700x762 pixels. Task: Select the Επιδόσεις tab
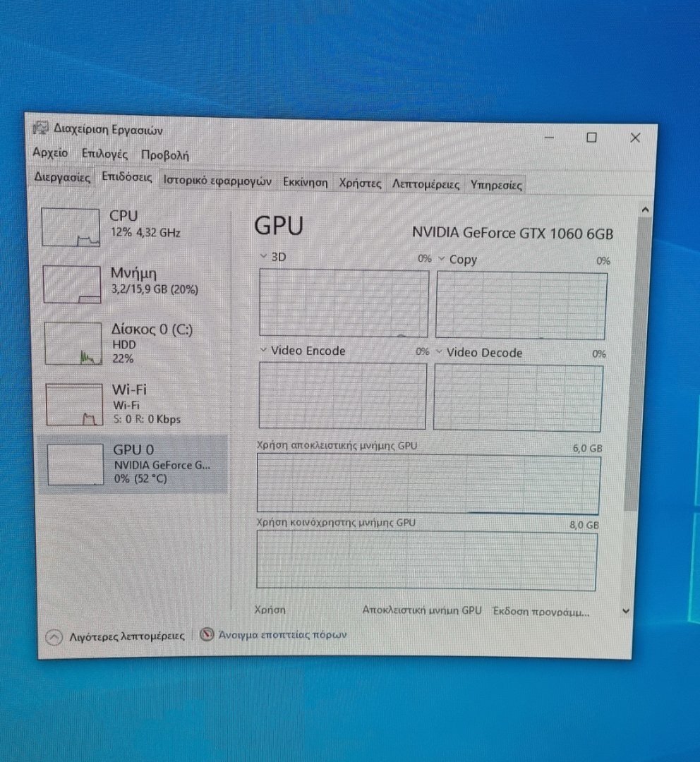[127, 177]
